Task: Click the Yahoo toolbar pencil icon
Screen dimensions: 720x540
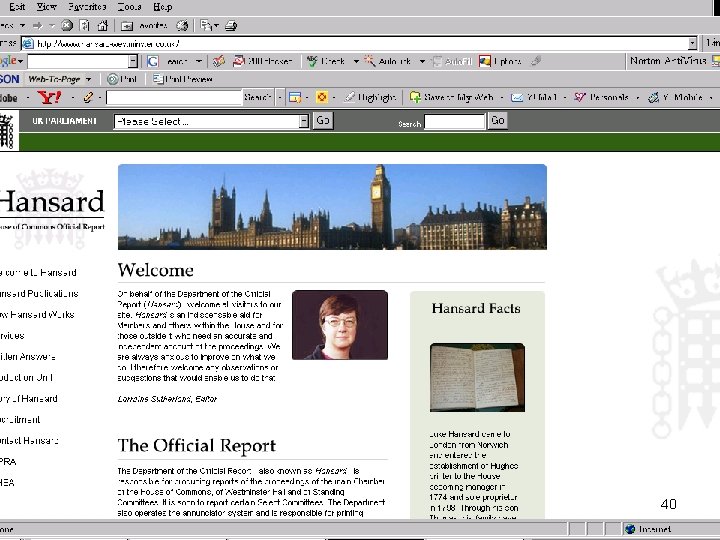Action: coord(88,97)
